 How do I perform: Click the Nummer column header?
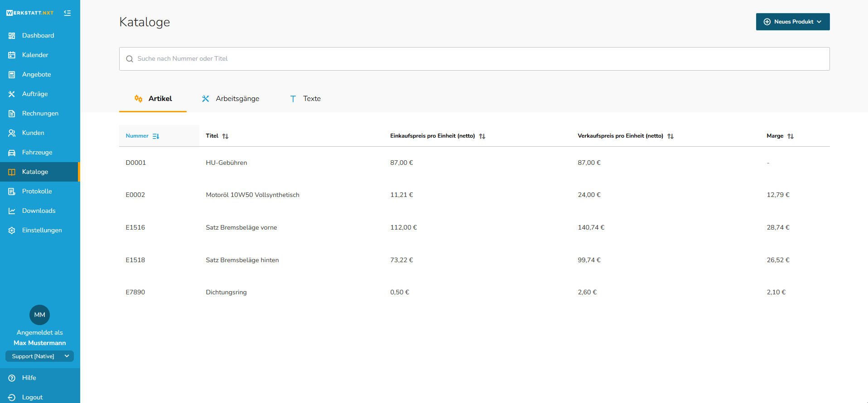pyautogui.click(x=137, y=136)
